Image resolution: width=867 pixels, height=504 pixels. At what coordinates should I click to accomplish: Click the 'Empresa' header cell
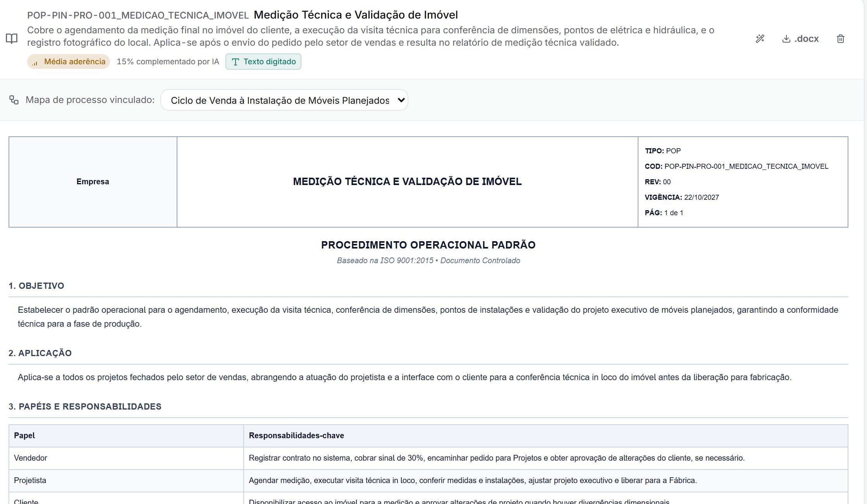pos(93,182)
